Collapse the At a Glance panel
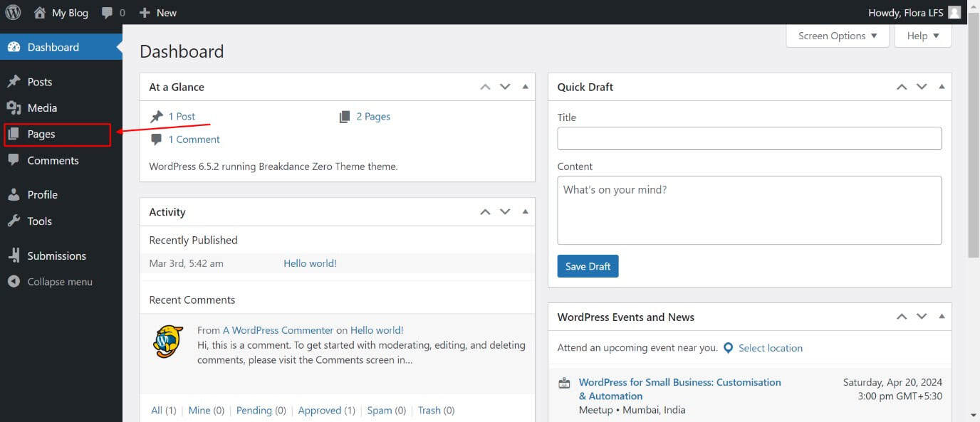This screenshot has height=422, width=980. click(x=525, y=87)
